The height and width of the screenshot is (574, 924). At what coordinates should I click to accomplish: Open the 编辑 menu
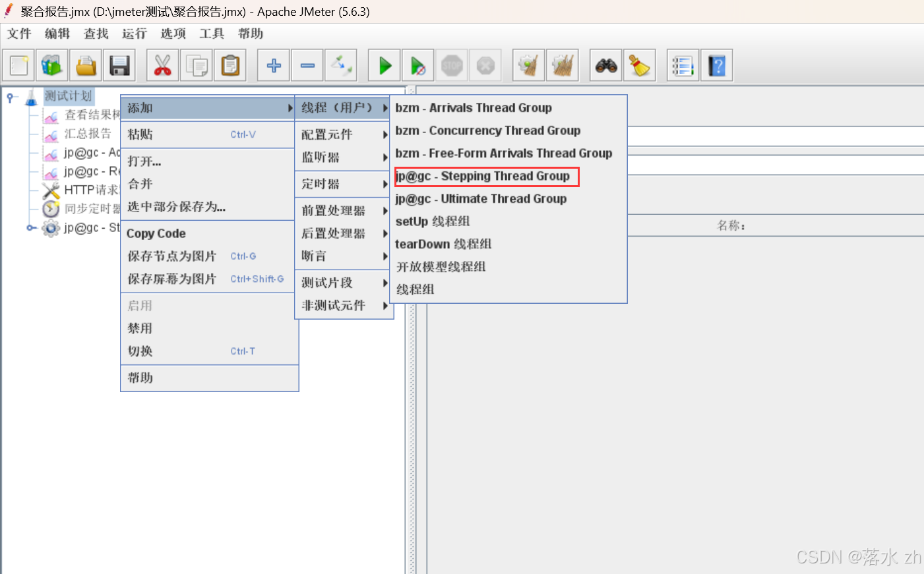(57, 34)
